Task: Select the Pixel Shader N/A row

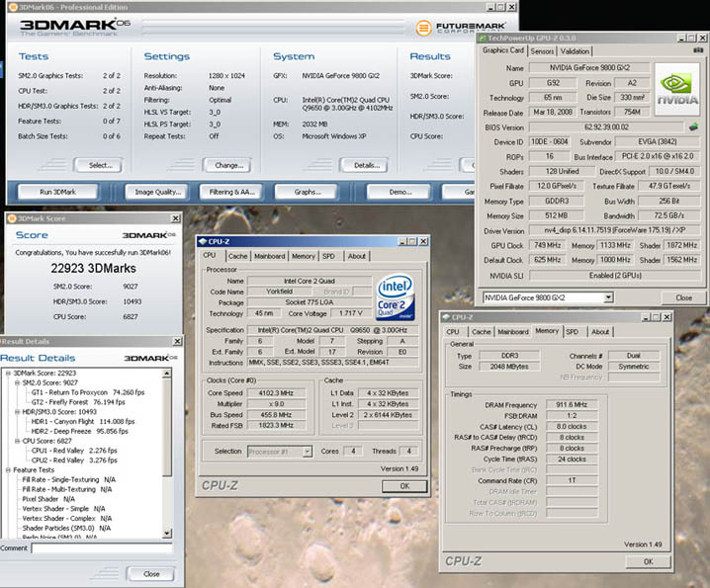Action: pyautogui.click(x=48, y=499)
